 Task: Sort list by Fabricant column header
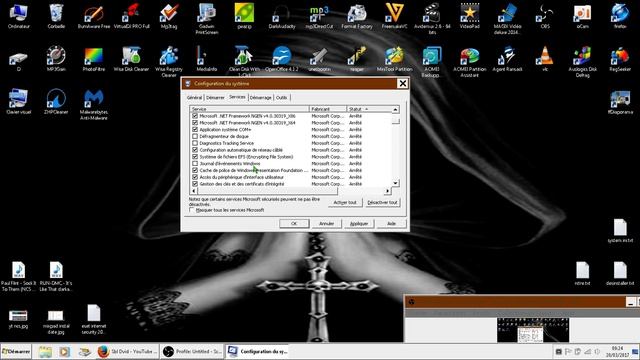328,109
